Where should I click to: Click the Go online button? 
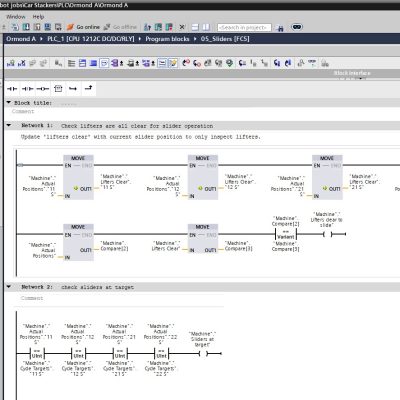(x=83, y=27)
